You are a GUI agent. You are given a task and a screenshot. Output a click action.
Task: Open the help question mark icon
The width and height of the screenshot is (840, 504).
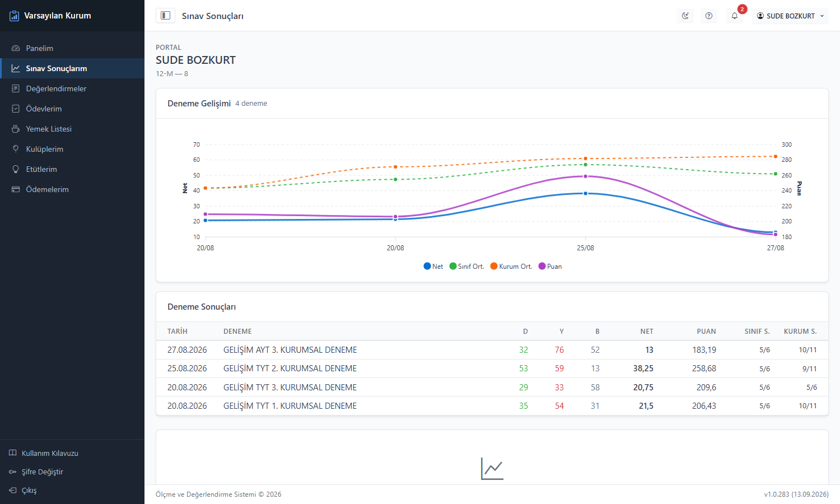click(709, 16)
